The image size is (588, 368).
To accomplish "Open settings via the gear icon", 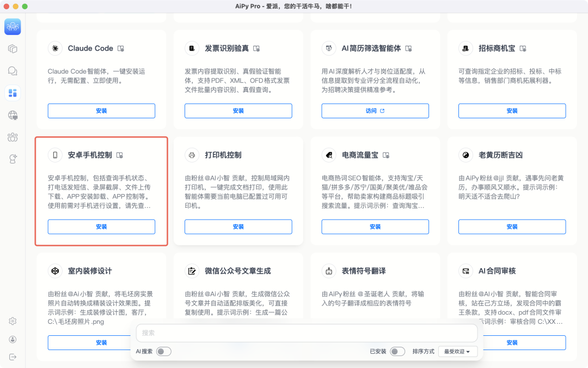I will tap(12, 321).
